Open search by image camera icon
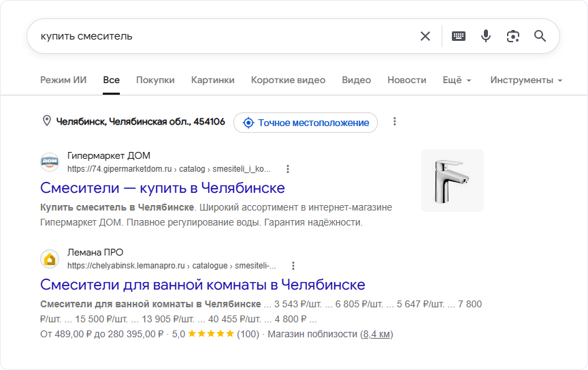 (x=513, y=36)
